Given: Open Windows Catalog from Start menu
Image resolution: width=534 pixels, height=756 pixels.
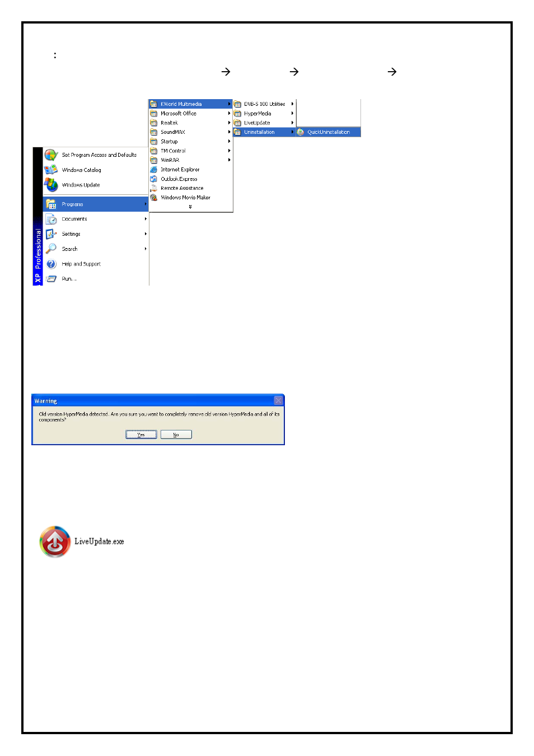Looking at the screenshot, I should coord(96,170).
